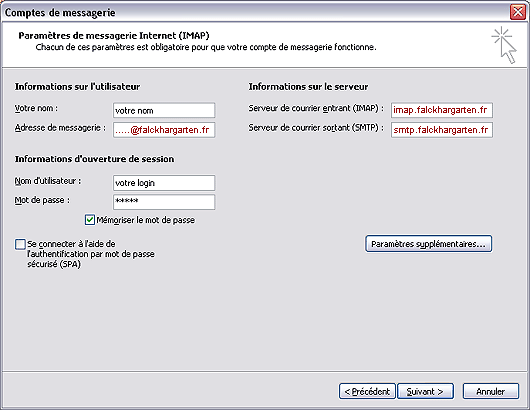Click the Adresse de messagerie field
The image size is (530, 410).
[164, 130]
